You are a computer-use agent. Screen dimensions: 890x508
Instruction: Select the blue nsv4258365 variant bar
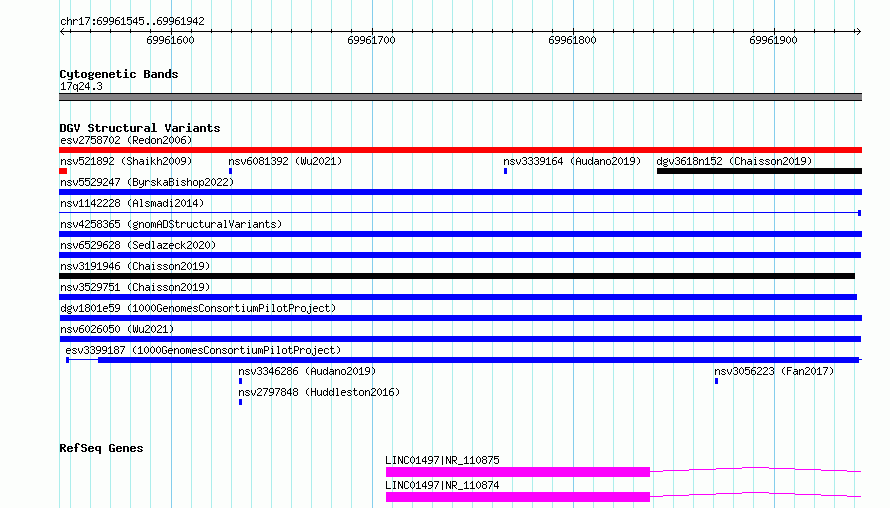pyautogui.click(x=460, y=234)
